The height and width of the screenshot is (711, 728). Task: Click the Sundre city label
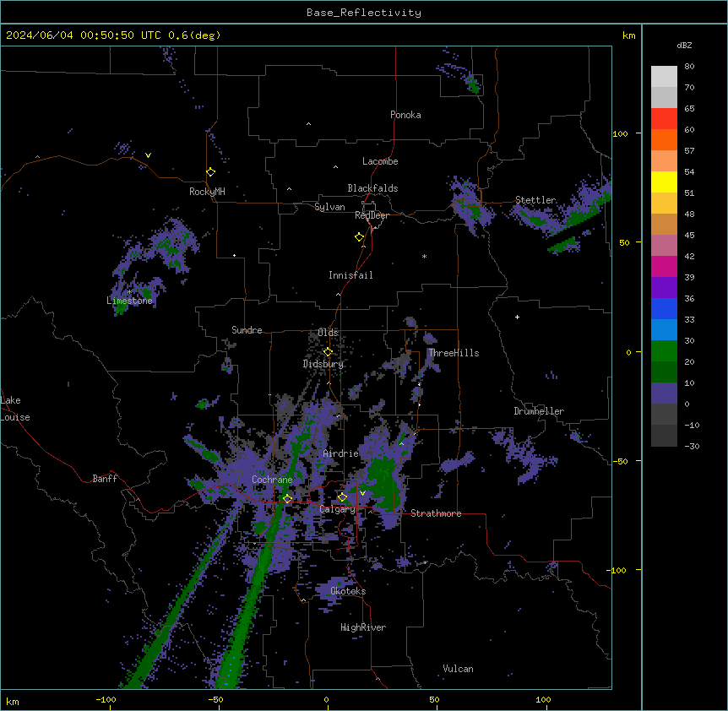tap(247, 330)
